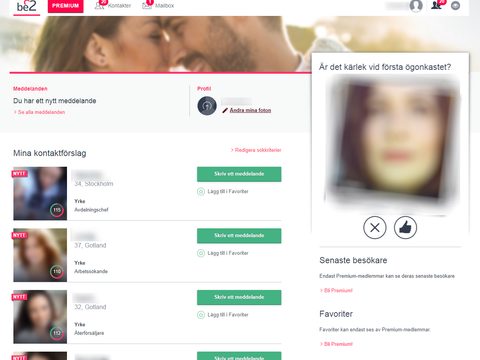Like the first-glance photo with thumbs up
Image resolution: width=480 pixels, height=360 pixels.
tap(405, 228)
